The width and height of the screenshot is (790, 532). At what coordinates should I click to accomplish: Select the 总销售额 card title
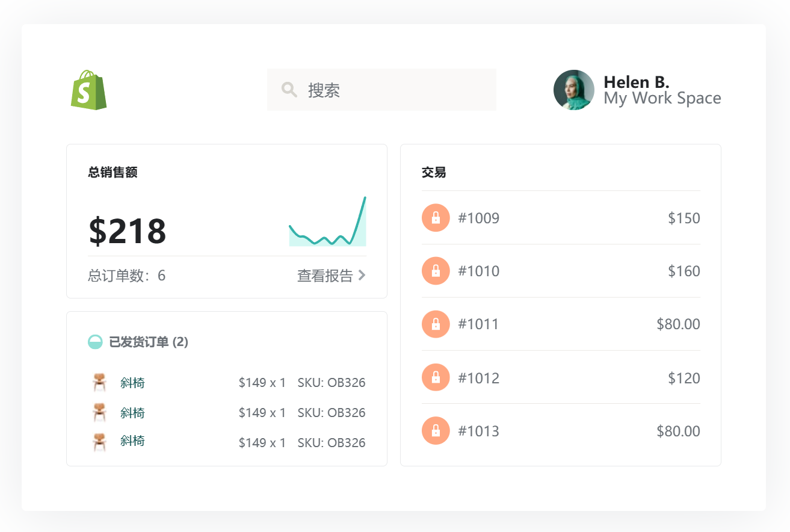tap(113, 172)
